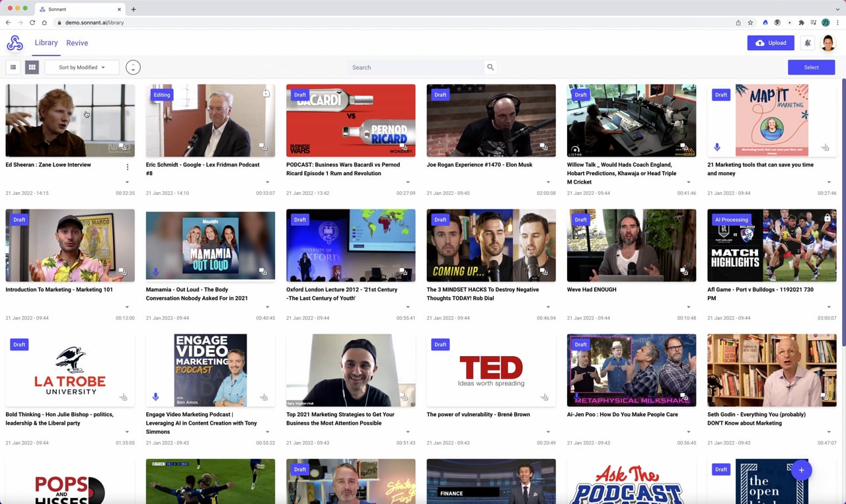Click the search magnifier icon
This screenshot has height=504, width=846.
point(490,67)
